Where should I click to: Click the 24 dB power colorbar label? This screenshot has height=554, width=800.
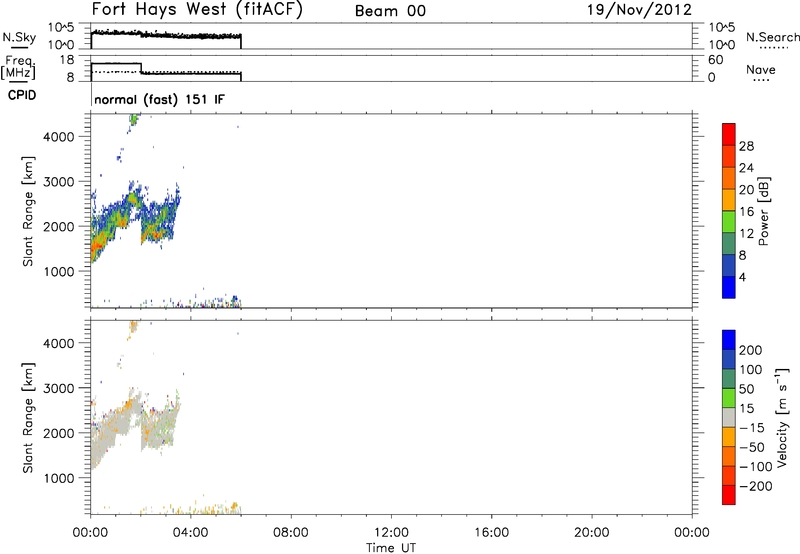746,168
